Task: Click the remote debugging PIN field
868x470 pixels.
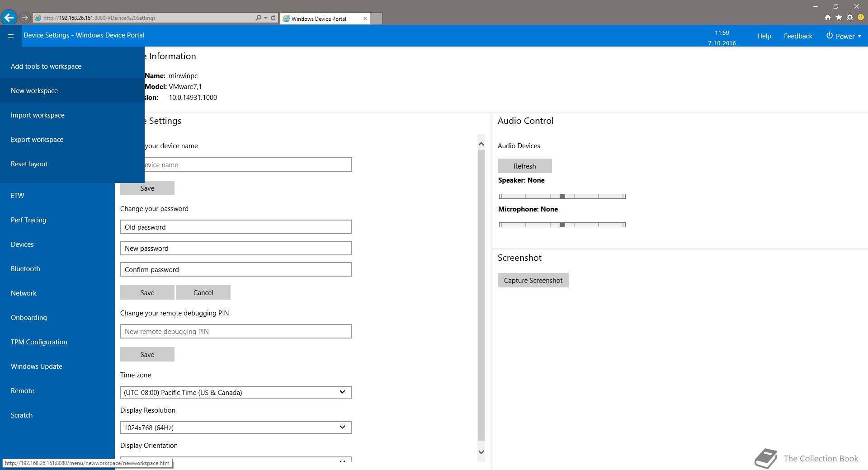Action: pyautogui.click(x=236, y=331)
